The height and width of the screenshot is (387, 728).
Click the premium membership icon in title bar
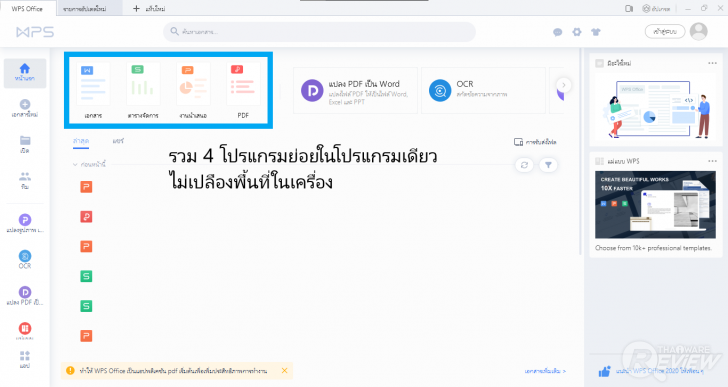click(656, 8)
